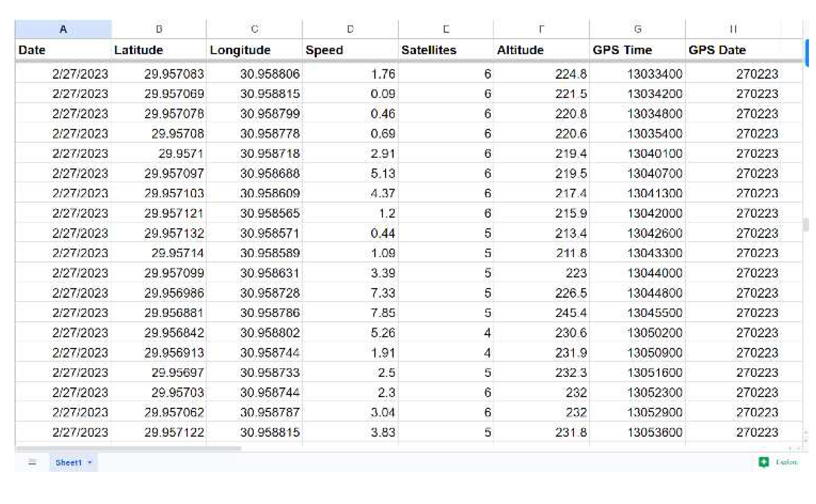The image size is (816, 504).
Task: Click the Explore button label
Action: 787,462
